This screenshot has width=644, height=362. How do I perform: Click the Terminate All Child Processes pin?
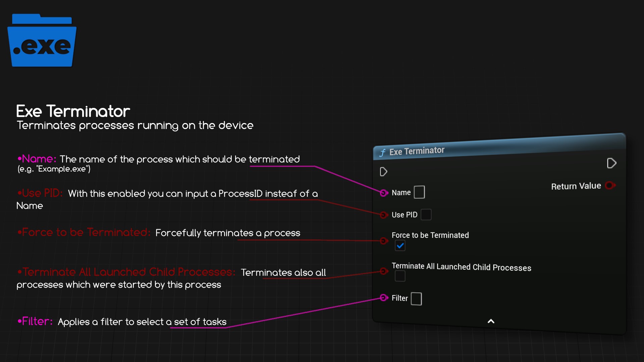pyautogui.click(x=383, y=271)
